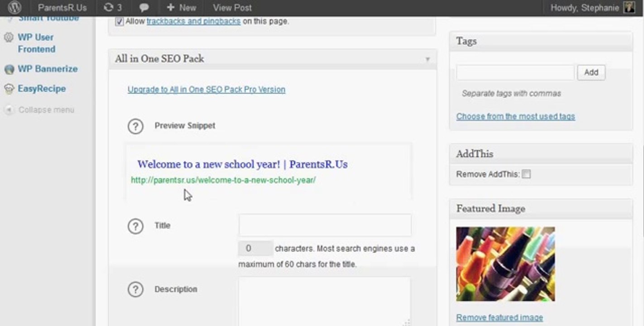This screenshot has height=326, width=644.
Task: Focus the SEO Description textarea
Action: click(x=325, y=301)
